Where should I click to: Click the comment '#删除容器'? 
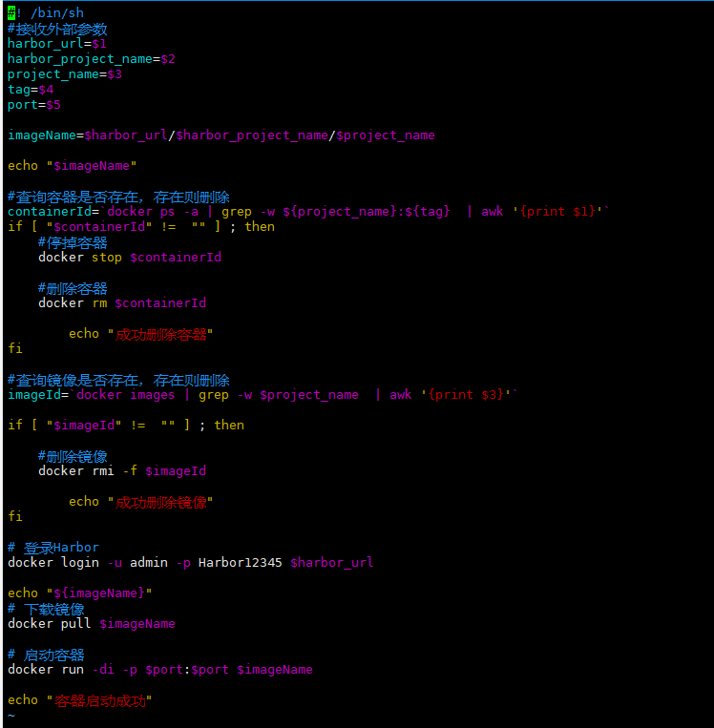(x=73, y=288)
